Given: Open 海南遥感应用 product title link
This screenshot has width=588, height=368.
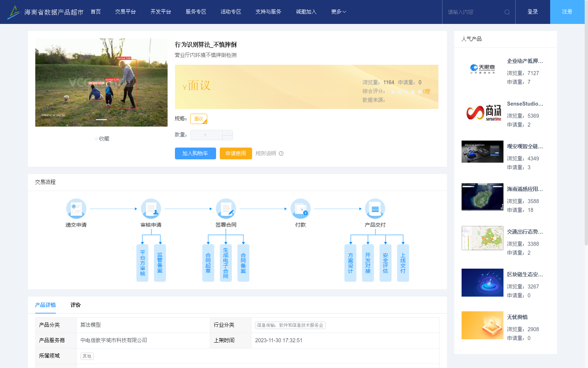Looking at the screenshot, I should [x=525, y=189].
